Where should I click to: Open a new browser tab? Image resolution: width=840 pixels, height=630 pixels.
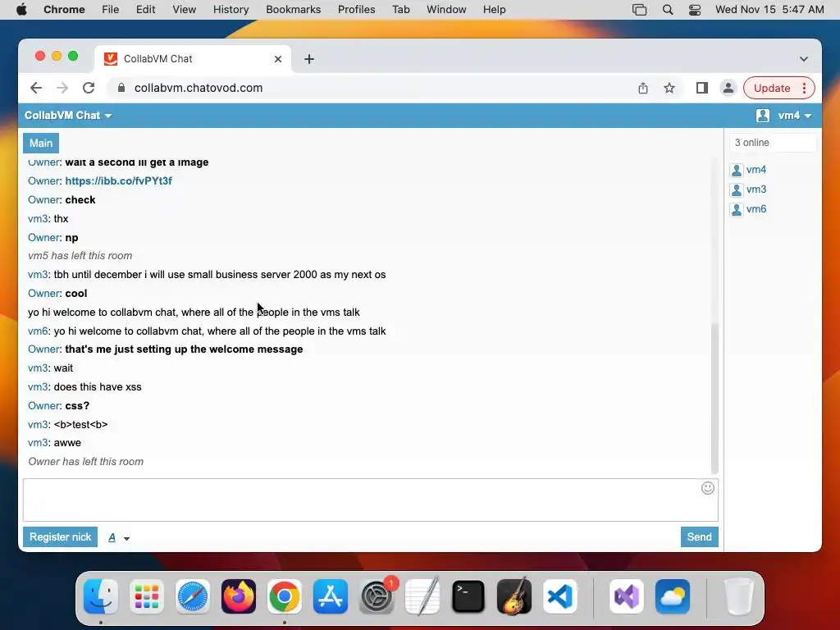coord(309,59)
